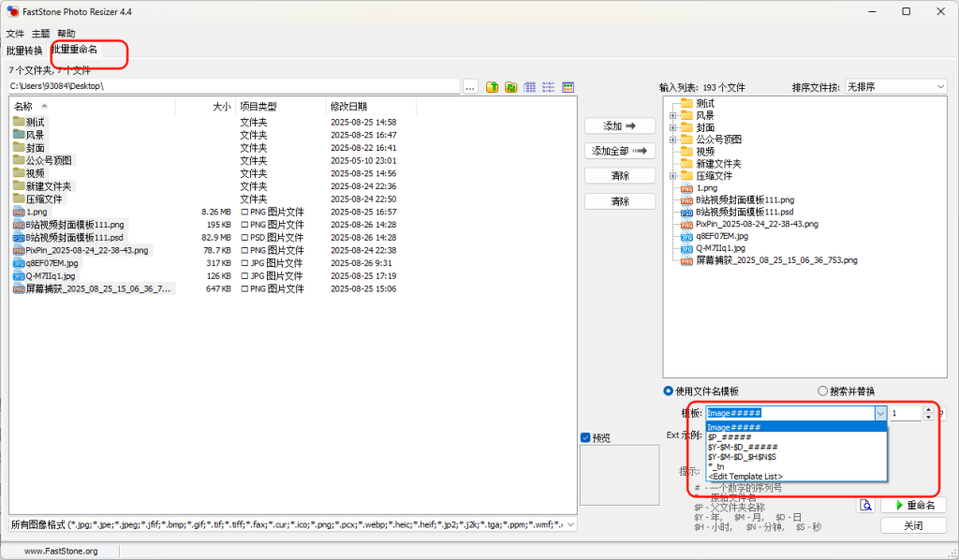Switch to the 批量转换 tab
This screenshot has width=959, height=560.
(x=24, y=51)
